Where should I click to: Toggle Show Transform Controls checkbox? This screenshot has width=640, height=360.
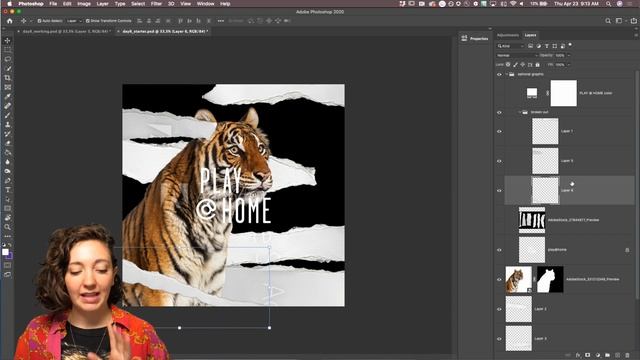(88, 21)
